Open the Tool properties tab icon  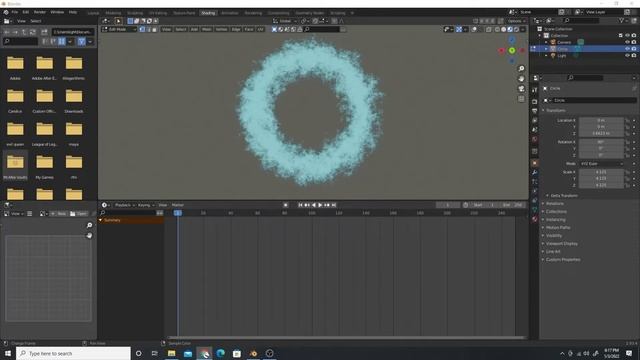tap(535, 90)
